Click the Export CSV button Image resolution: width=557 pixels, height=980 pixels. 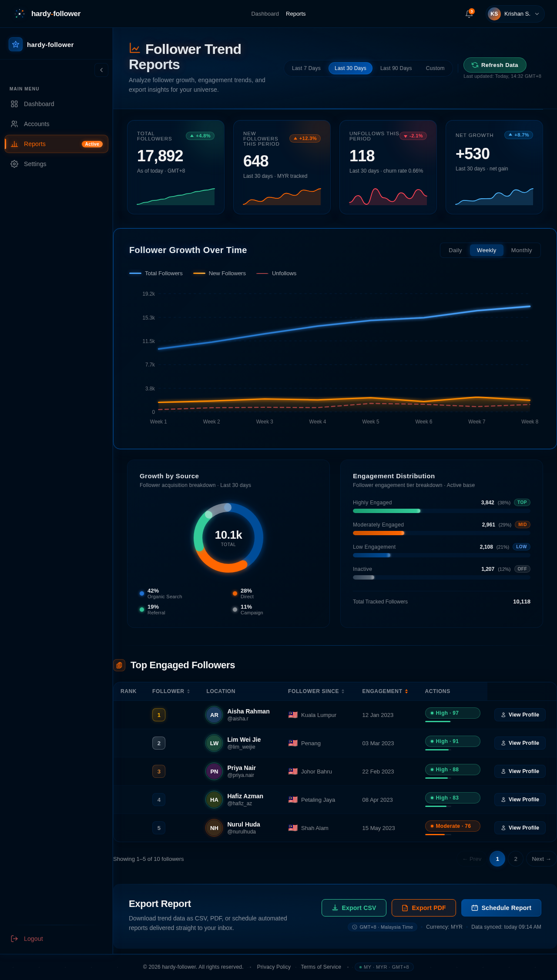pos(354,908)
